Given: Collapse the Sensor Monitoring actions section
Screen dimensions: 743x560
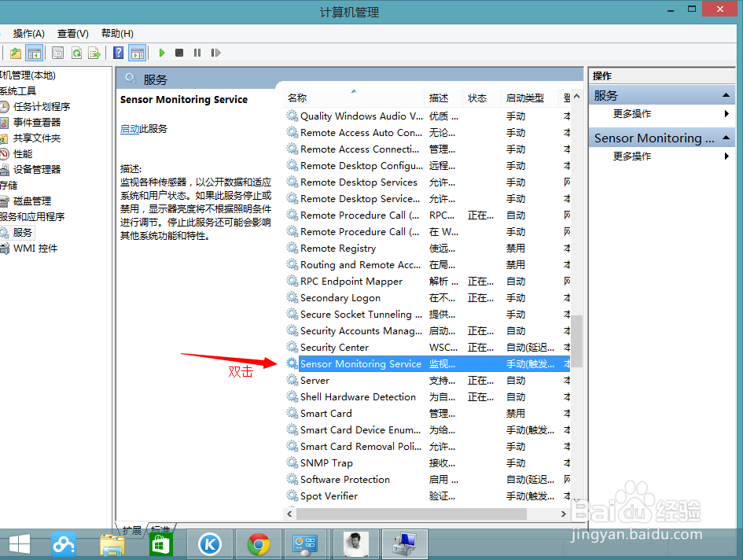Looking at the screenshot, I should click(x=726, y=137).
